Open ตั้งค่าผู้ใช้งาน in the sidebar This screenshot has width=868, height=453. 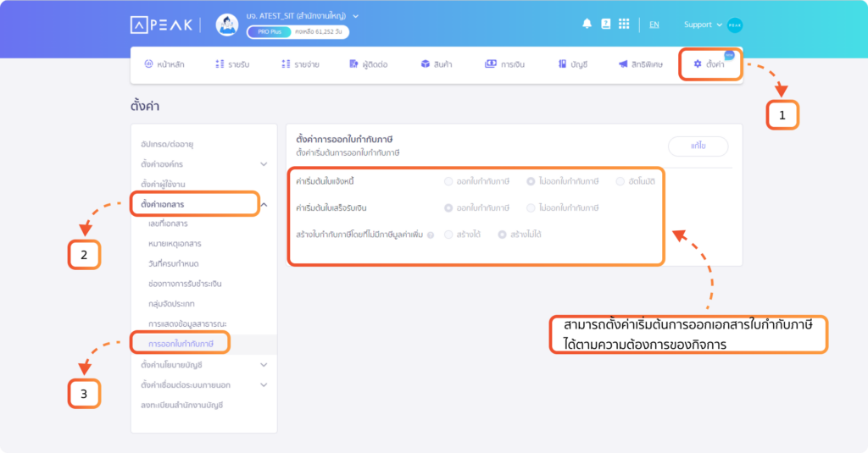click(163, 185)
